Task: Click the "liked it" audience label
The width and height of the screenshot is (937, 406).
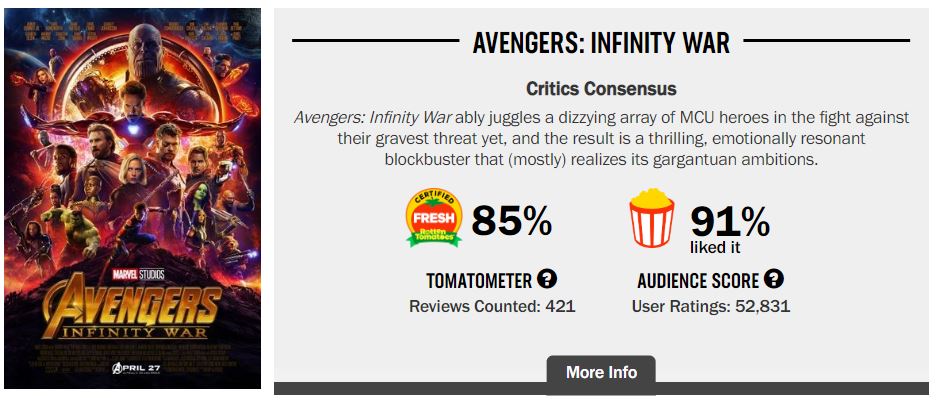Action: 715,247
